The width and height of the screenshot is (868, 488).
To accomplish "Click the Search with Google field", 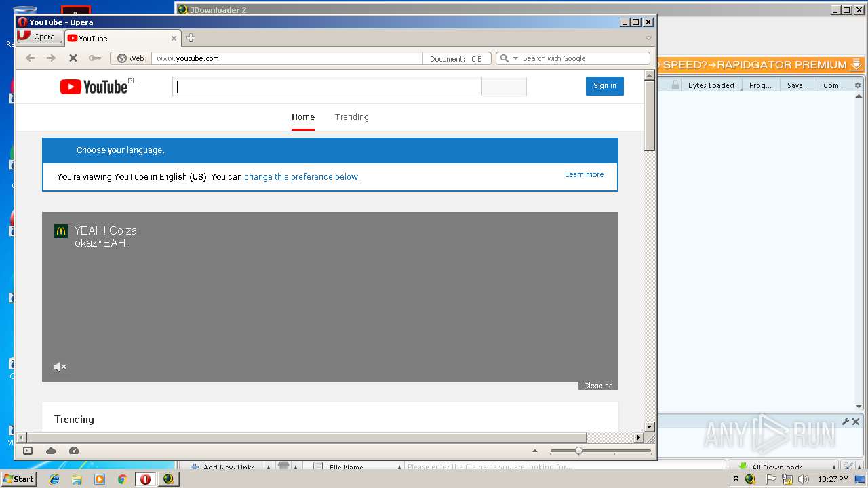I will coord(585,58).
